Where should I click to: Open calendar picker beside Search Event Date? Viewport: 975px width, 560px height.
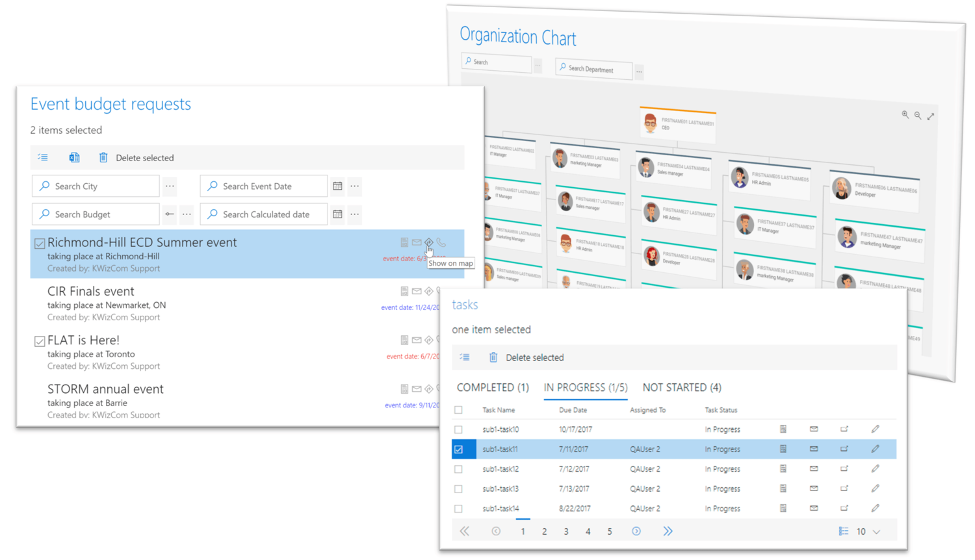[x=337, y=186]
